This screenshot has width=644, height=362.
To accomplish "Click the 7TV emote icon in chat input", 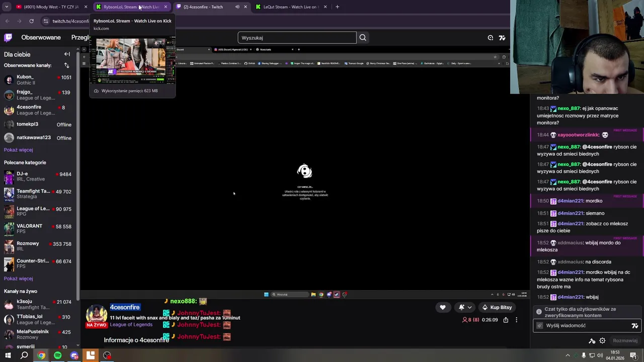I will tap(635, 326).
